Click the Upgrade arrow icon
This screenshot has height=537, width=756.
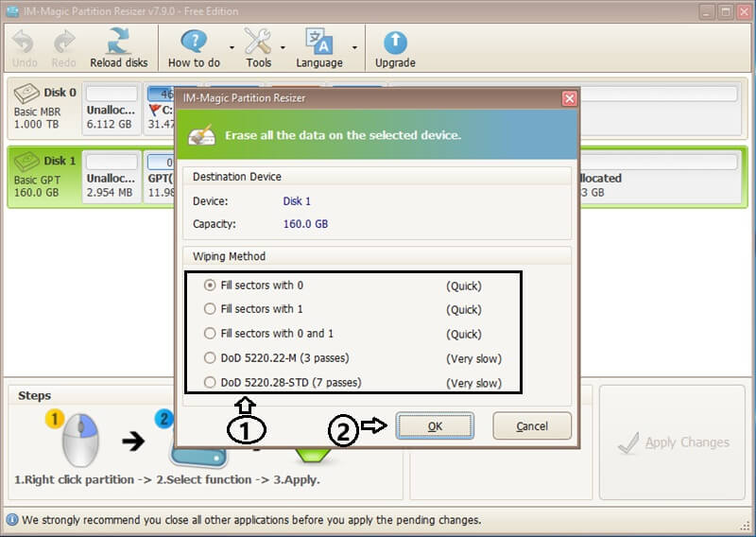[395, 43]
